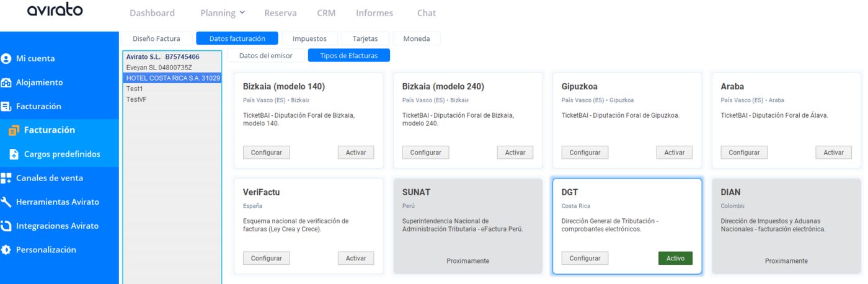Screen dimensions: 868x284
Task: Click the Facturación section invoice icon
Action: (x=6, y=107)
